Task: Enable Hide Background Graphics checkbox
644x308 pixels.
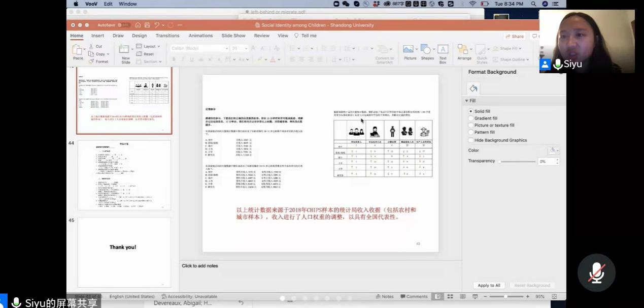Action: point(471,140)
